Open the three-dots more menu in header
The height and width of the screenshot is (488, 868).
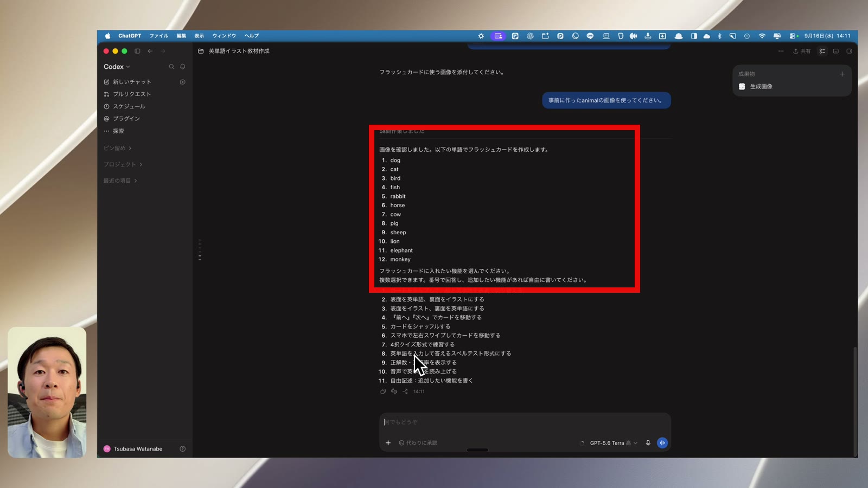[x=781, y=51]
